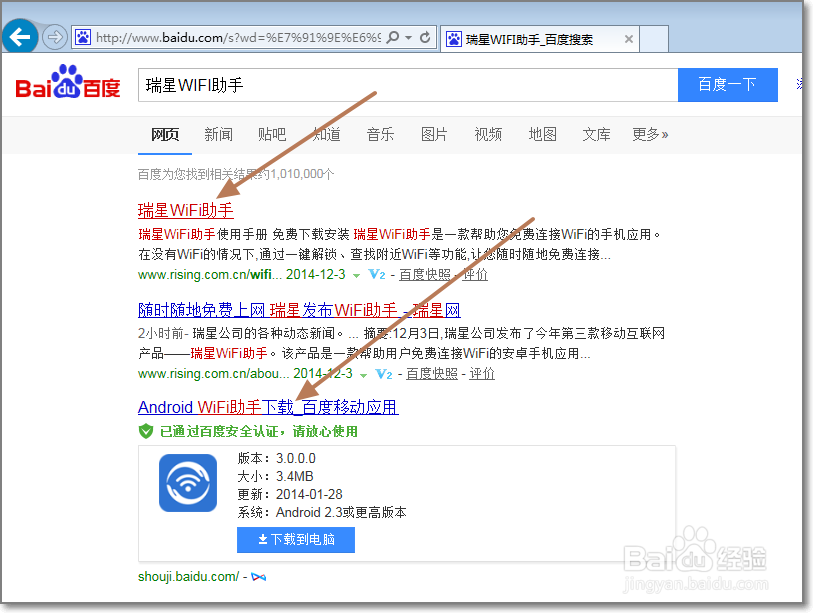
Task: Go back with the browser back arrow
Action: 20,37
